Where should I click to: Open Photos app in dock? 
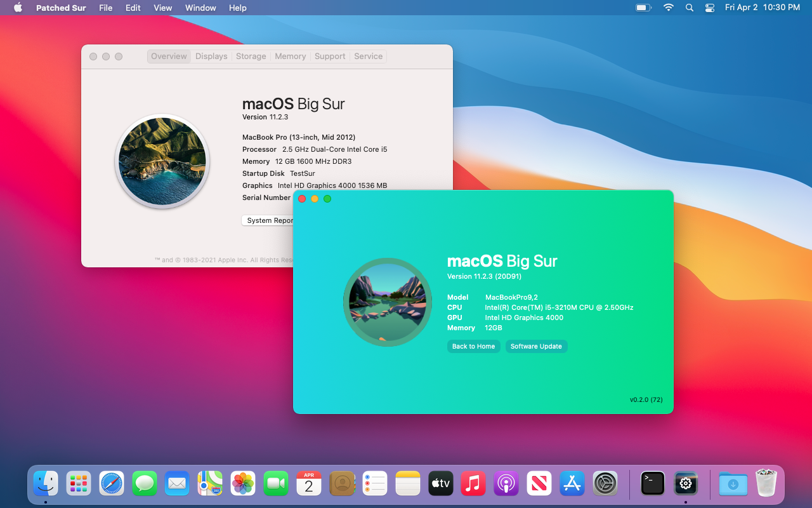coord(243,484)
